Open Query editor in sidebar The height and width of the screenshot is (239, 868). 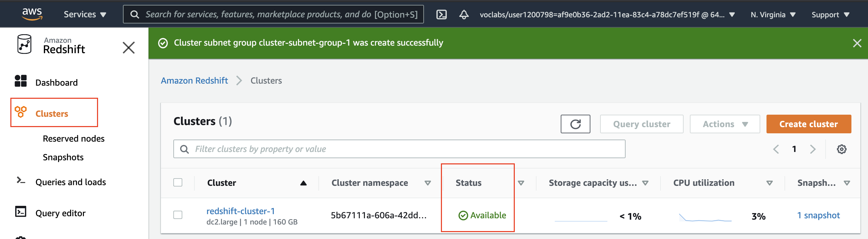[60, 213]
